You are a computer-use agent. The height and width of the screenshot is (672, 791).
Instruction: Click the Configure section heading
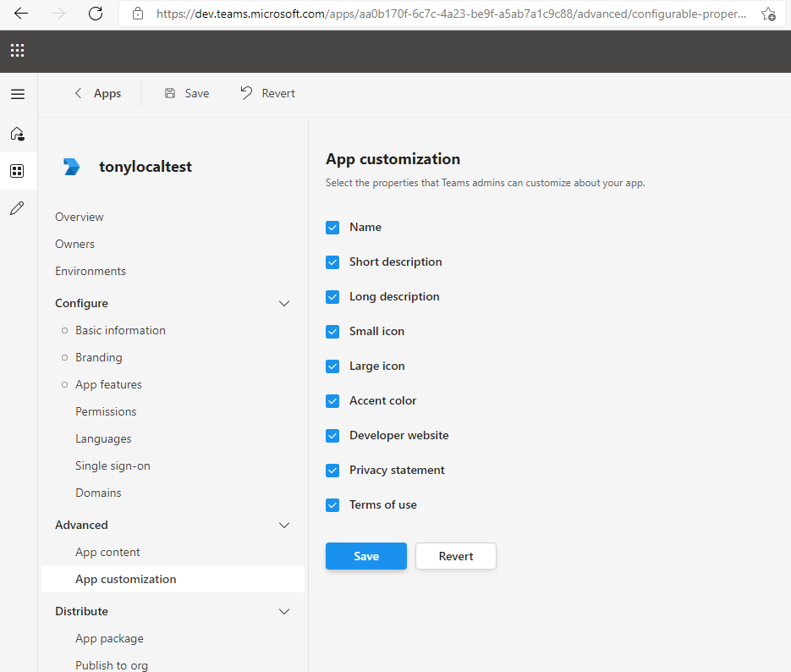point(82,304)
